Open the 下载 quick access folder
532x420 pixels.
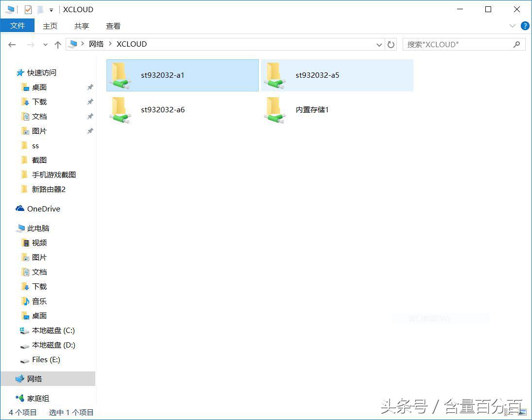coord(39,102)
